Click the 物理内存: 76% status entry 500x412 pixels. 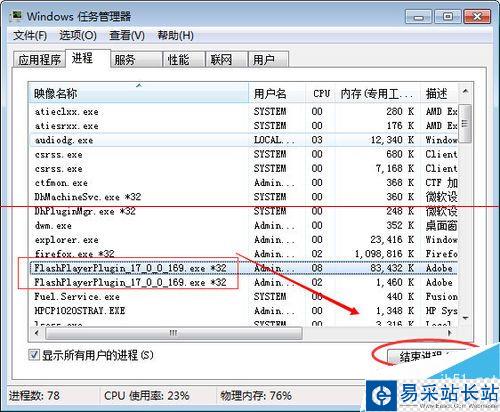[x=256, y=396]
